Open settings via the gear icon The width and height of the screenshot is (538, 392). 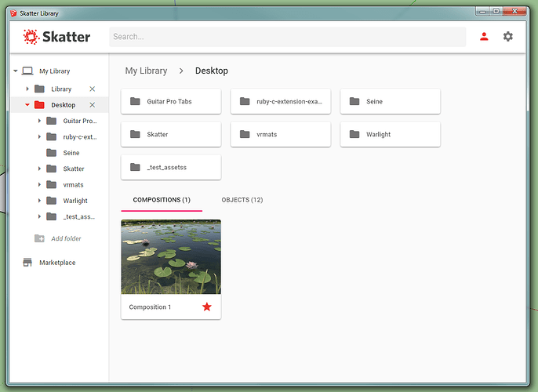coord(508,36)
